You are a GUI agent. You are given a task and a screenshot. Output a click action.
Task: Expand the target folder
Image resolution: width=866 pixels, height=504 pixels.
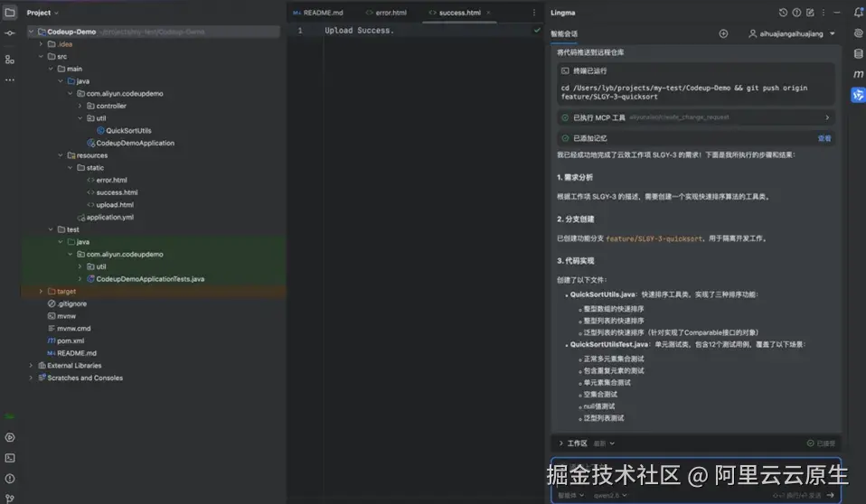(41, 292)
